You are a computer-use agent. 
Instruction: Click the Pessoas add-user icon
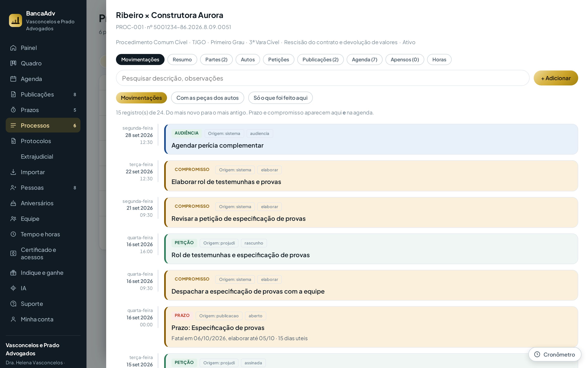point(13,188)
